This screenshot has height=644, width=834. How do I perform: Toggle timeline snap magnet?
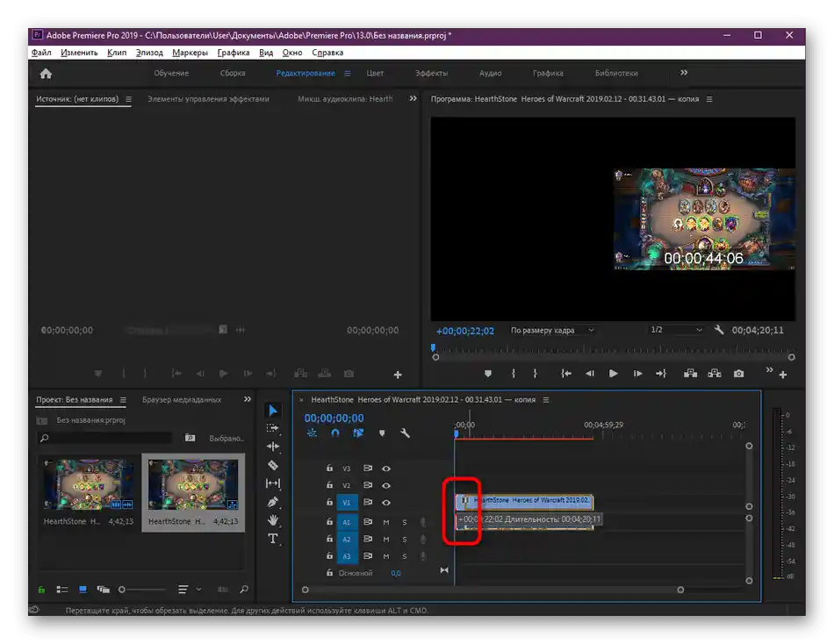pyautogui.click(x=335, y=433)
